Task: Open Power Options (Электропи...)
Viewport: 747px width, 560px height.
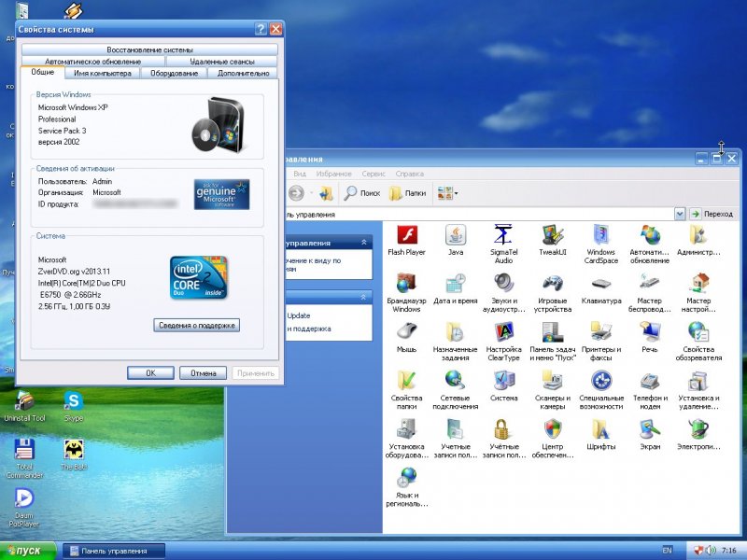Action: pyautogui.click(x=698, y=435)
